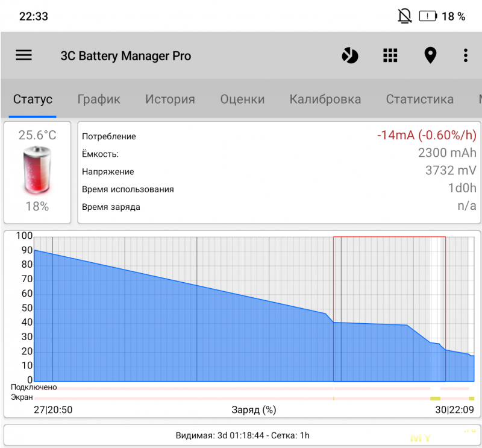Tap the location pin marker icon
This screenshot has width=482, height=448.
click(x=430, y=55)
